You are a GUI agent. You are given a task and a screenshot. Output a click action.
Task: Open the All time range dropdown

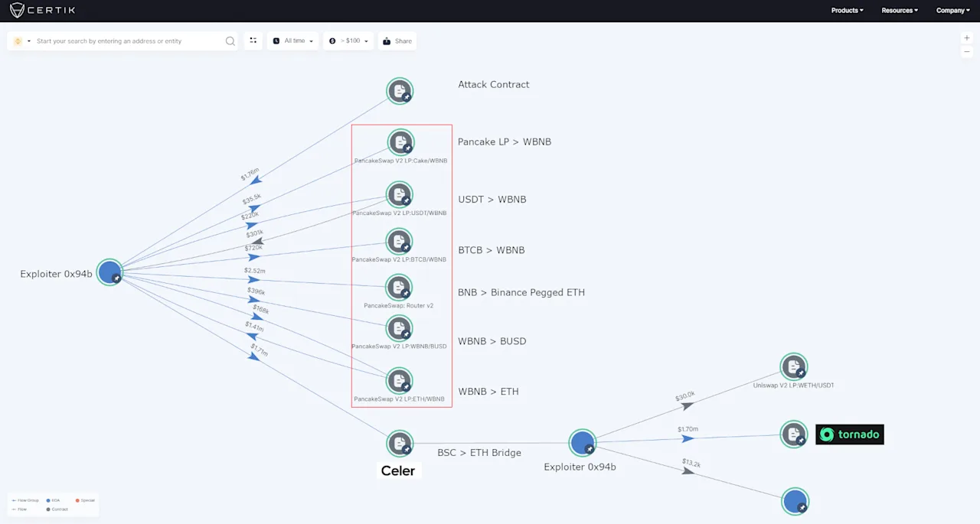point(293,41)
